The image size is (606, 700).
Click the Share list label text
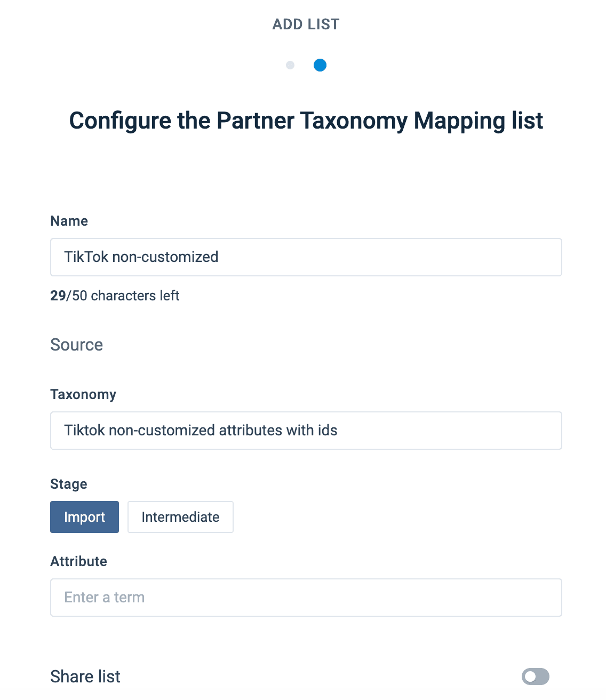pos(85,677)
